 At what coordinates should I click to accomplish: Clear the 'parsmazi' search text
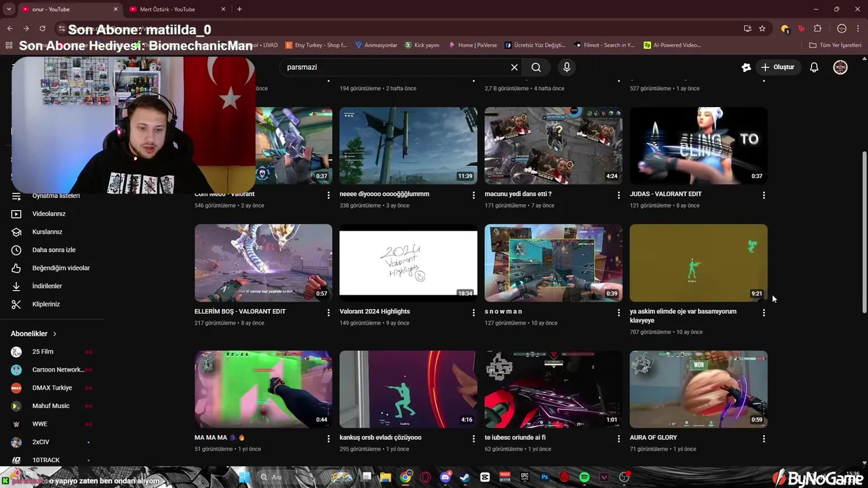coord(514,67)
